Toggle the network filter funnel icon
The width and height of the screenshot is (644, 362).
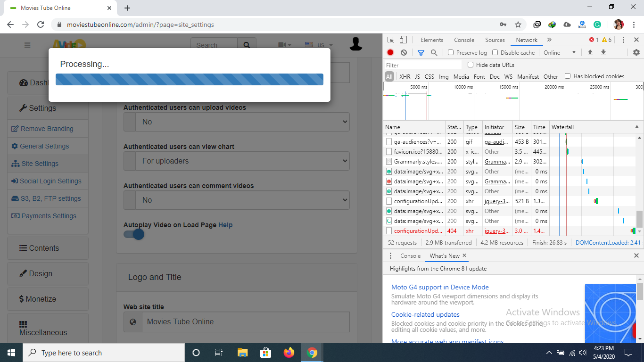click(x=421, y=53)
